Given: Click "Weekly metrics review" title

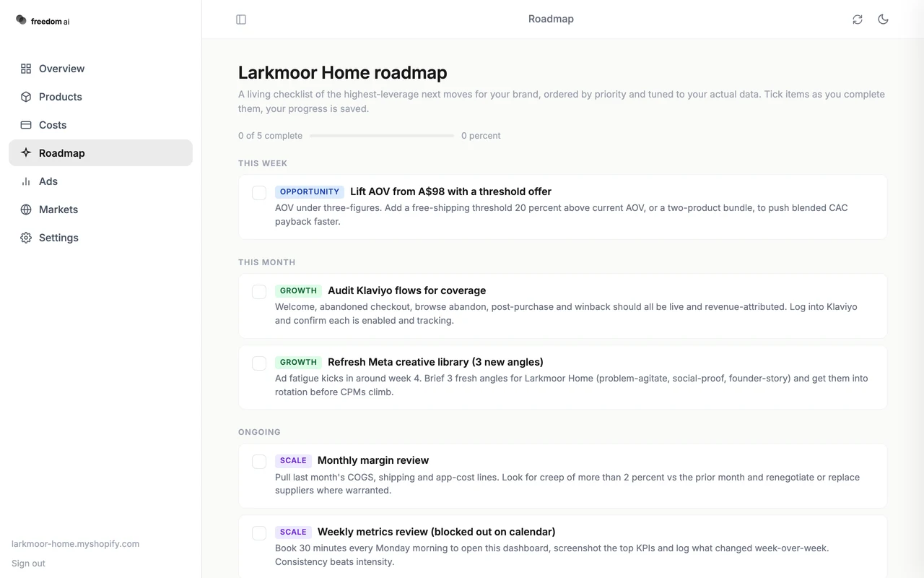Looking at the screenshot, I should [437, 532].
